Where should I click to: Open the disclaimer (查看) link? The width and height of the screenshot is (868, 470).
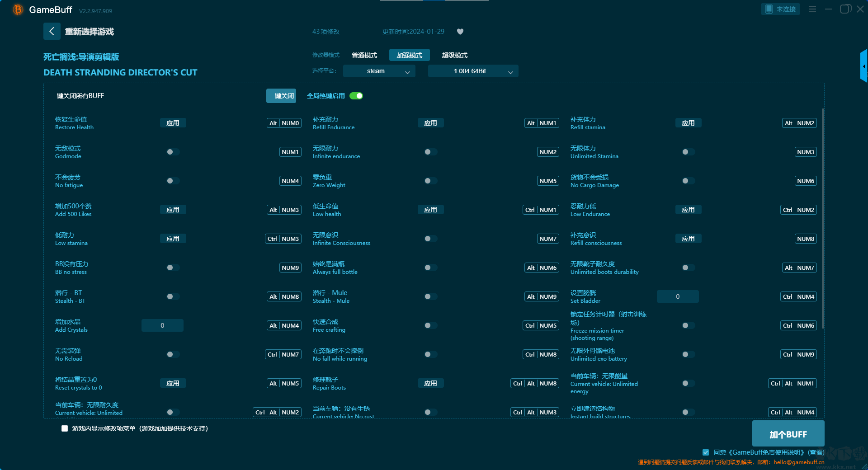816,452
